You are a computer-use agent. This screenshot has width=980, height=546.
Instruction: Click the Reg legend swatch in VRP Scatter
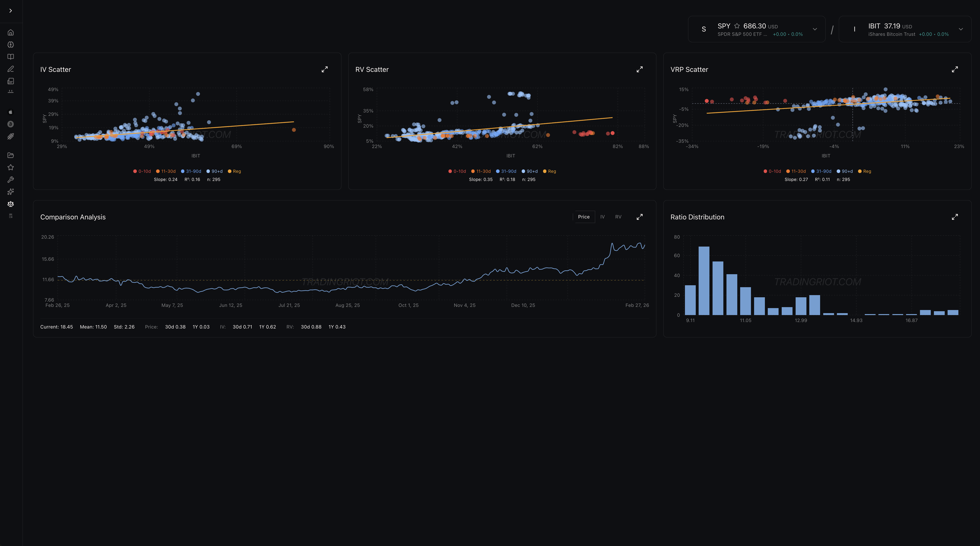860,171
